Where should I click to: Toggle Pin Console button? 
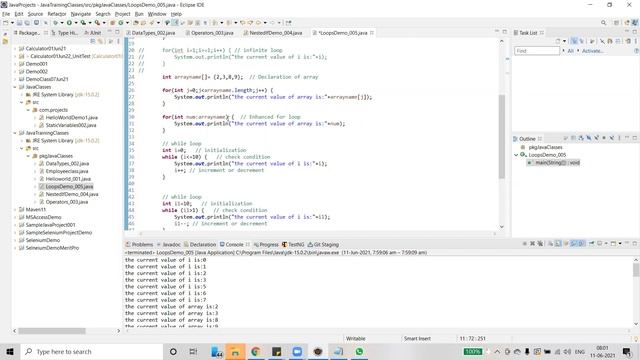pyautogui.click(x=591, y=244)
